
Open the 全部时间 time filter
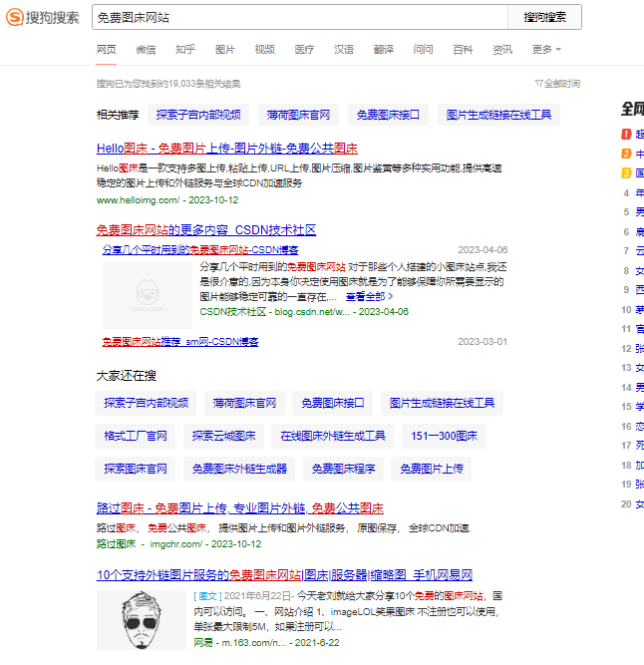click(x=557, y=84)
